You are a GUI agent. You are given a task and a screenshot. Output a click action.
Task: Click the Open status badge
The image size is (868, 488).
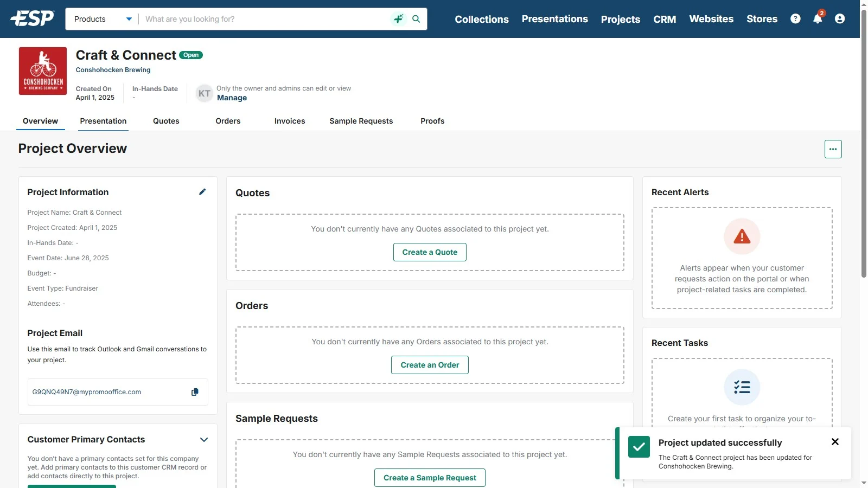click(191, 55)
